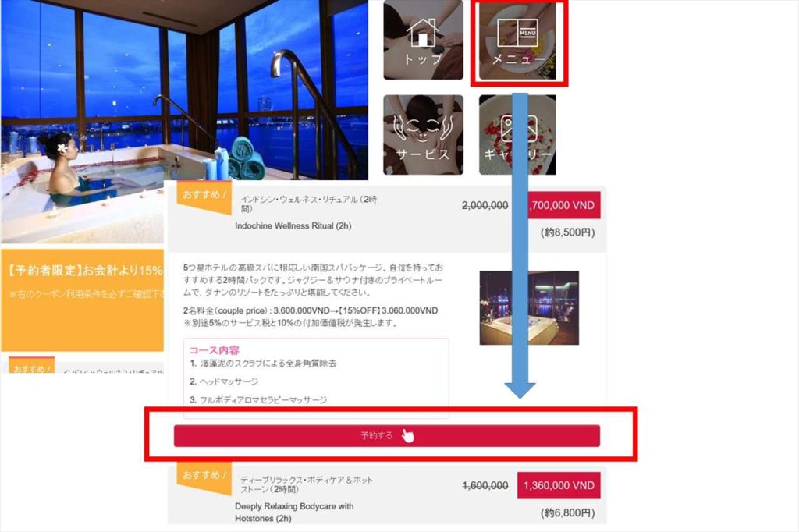Viewport: 799px width, 532px height.
Task: Click the small おすすめ badge below coupon banner
Action: tap(31, 366)
